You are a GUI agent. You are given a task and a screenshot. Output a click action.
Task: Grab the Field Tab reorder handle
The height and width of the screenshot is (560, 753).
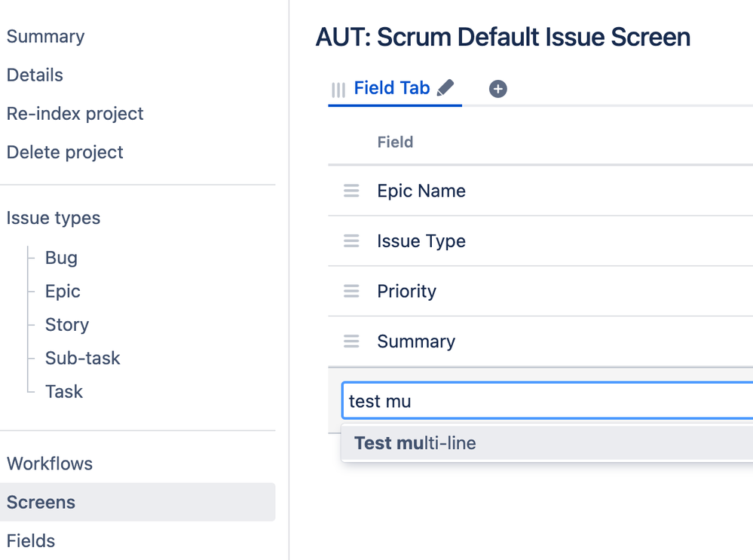(x=338, y=90)
